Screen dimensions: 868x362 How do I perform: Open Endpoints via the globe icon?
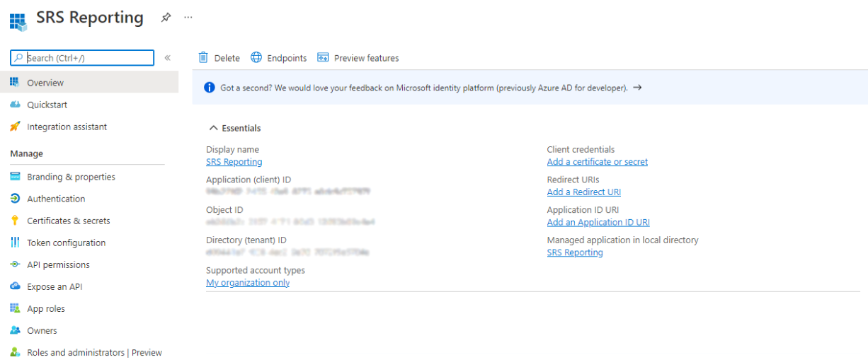(x=256, y=57)
